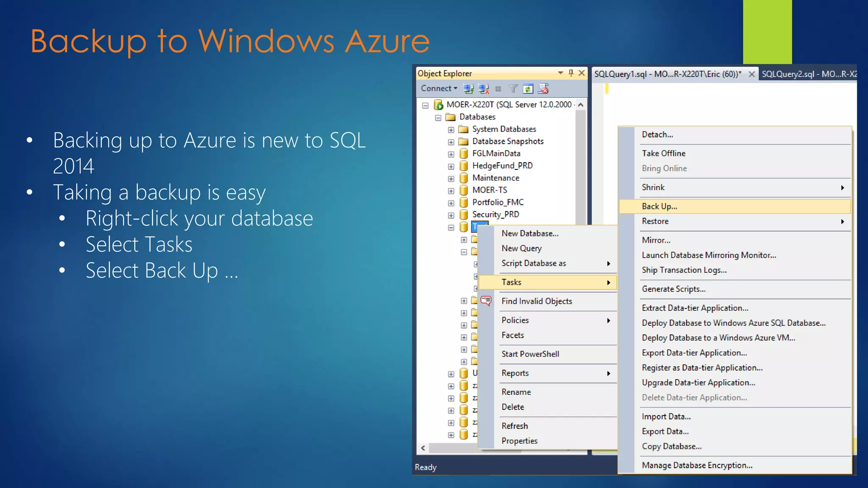Screen dimensions: 868x488
Task: Click the Disconnect server toolbar icon
Action: 484,89
